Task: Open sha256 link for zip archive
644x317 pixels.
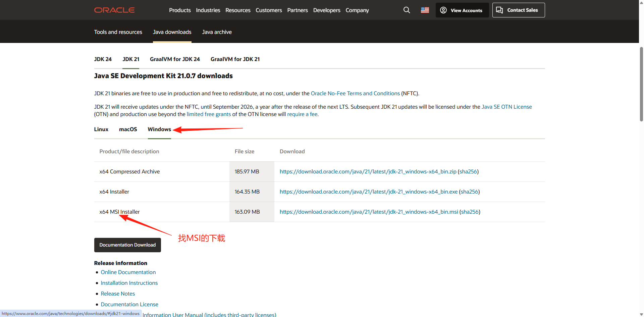Action: point(468,171)
